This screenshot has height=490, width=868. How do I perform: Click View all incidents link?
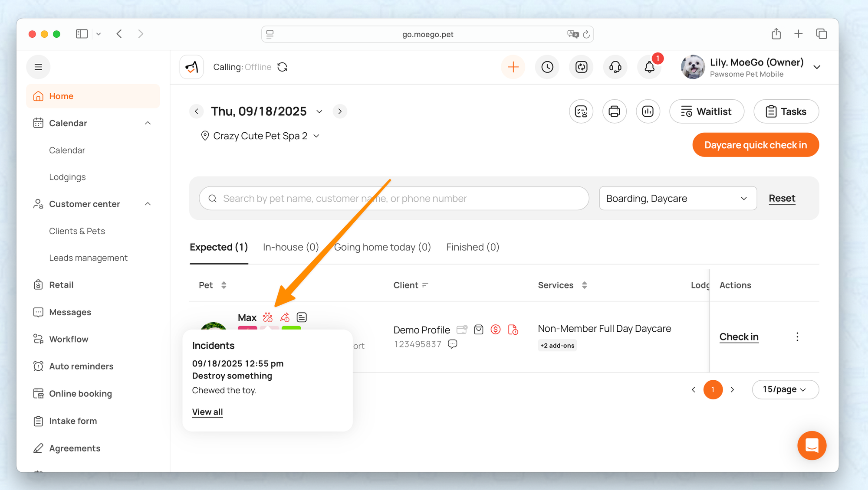[x=207, y=412]
